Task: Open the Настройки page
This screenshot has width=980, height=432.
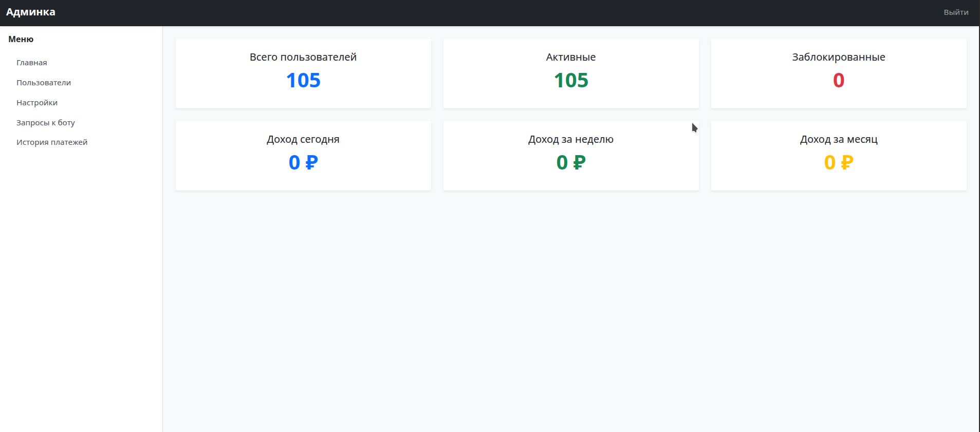Action: click(x=37, y=103)
